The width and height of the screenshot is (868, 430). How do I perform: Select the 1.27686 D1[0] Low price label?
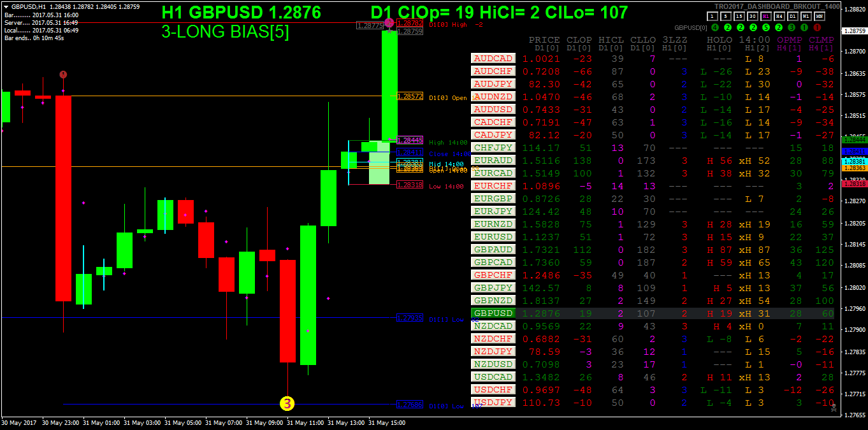click(x=410, y=404)
